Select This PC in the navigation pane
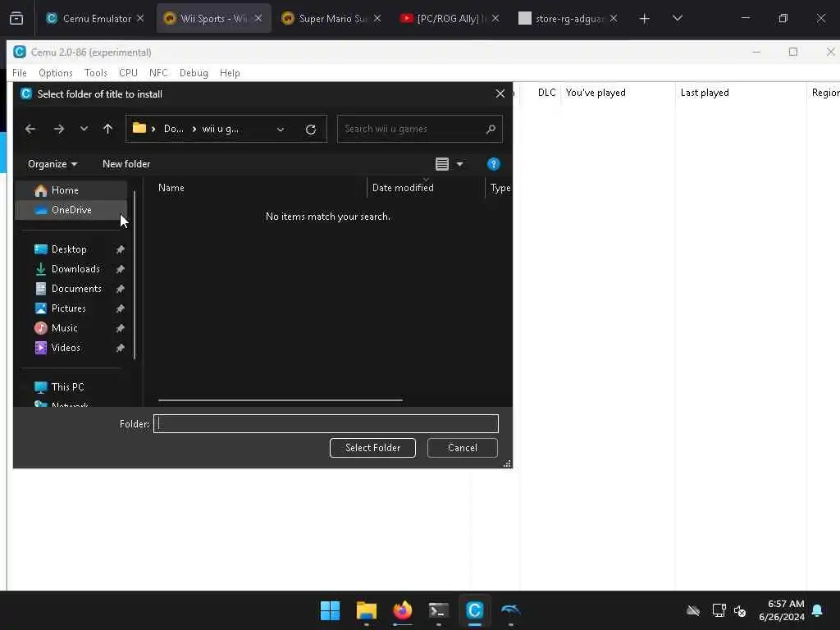Image resolution: width=840 pixels, height=630 pixels. (x=67, y=387)
